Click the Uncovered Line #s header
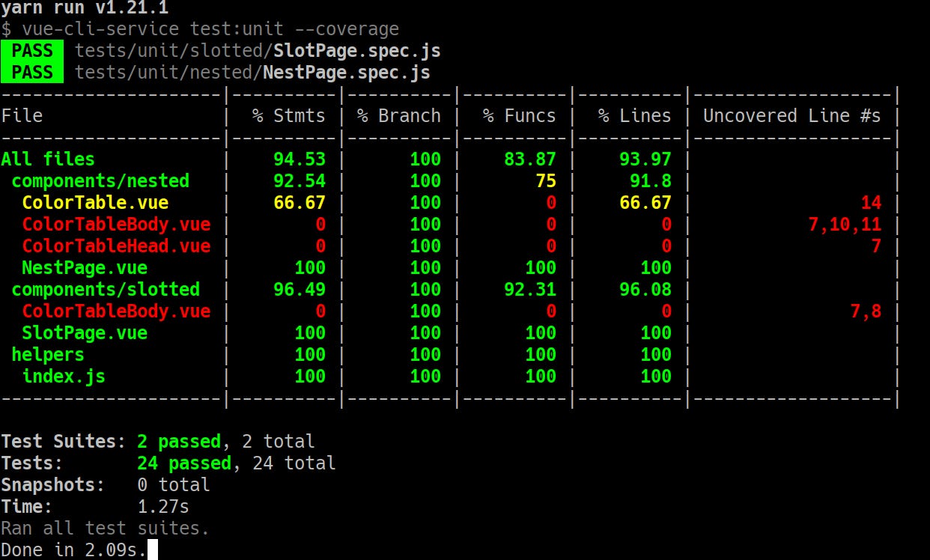Image resolution: width=930 pixels, height=560 pixels. pos(791,115)
